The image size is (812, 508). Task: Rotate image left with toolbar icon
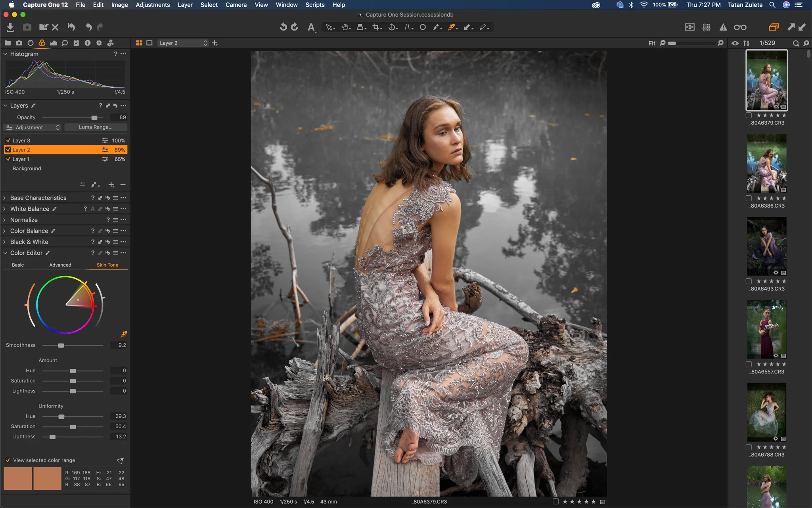pos(283,27)
